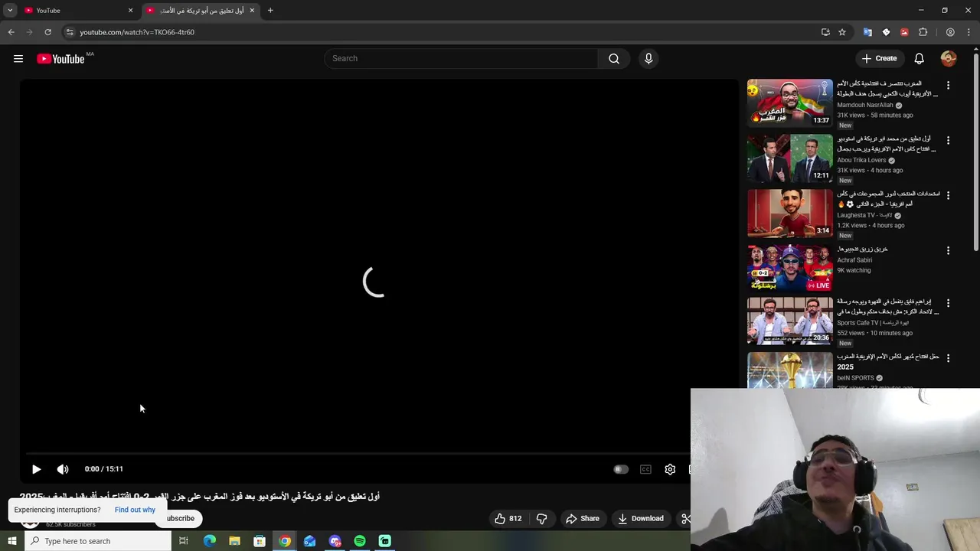Close the first YouTube tab
The width and height of the screenshot is (980, 551).
click(x=130, y=11)
